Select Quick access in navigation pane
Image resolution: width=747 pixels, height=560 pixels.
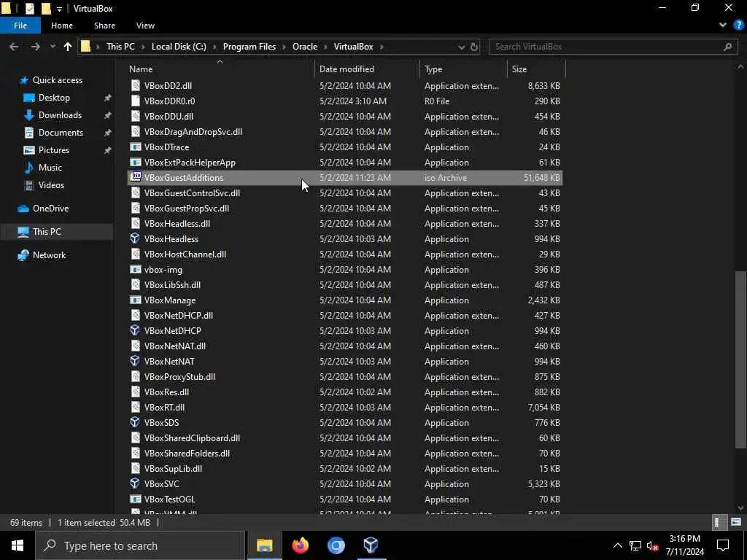tap(57, 80)
